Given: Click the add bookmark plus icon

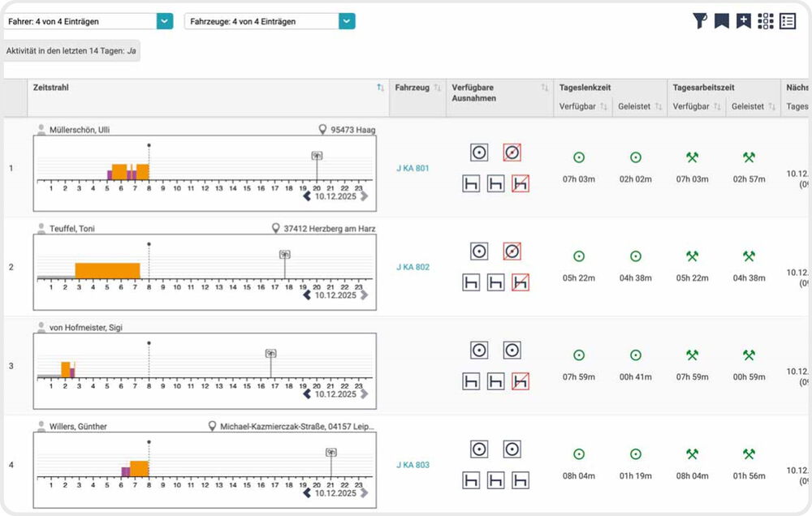Looking at the screenshot, I should tap(743, 22).
